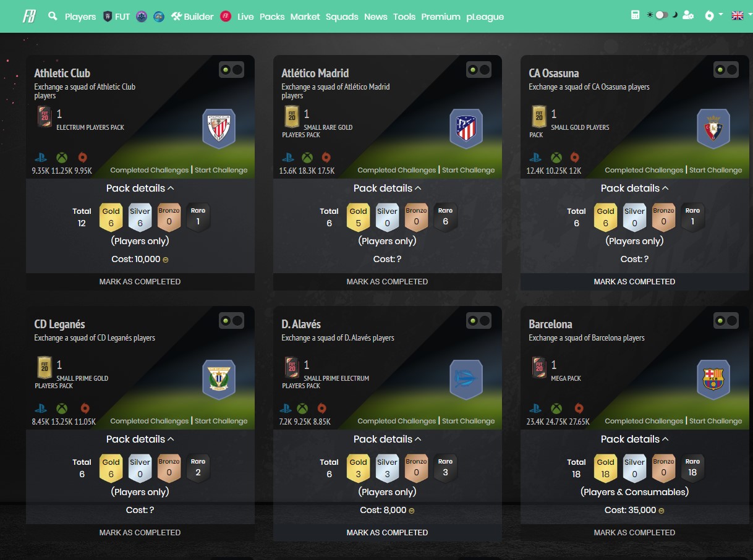The width and height of the screenshot is (753, 560).
Task: Click Xbox icon on Barcelona card
Action: 556,409
